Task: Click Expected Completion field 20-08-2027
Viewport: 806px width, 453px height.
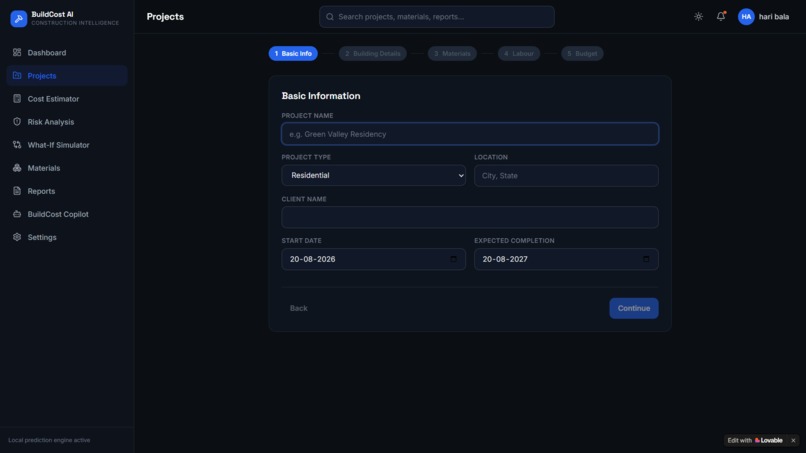Action: (566, 259)
